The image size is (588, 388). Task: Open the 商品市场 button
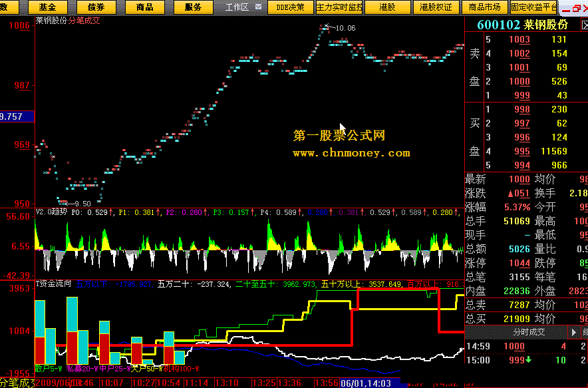[x=484, y=7]
